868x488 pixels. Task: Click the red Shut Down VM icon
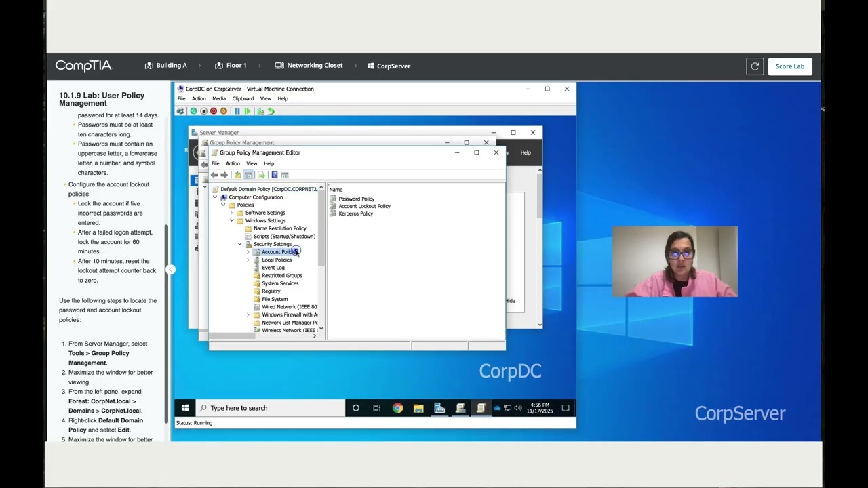tap(214, 111)
